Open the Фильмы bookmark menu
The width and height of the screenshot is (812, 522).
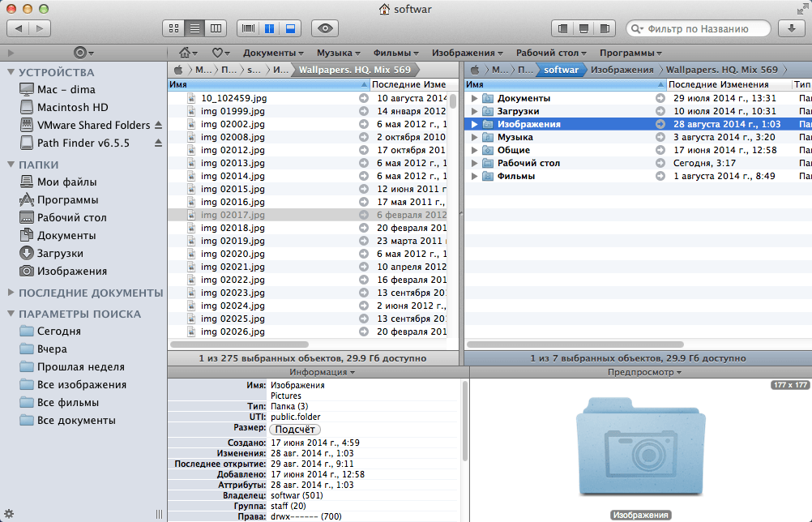[395, 53]
